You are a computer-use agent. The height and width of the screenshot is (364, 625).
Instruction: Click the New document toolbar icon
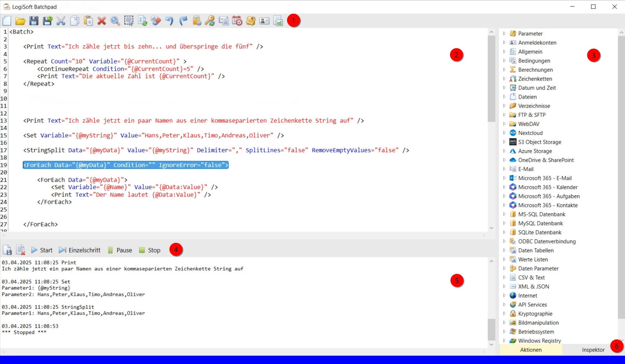(x=7, y=21)
